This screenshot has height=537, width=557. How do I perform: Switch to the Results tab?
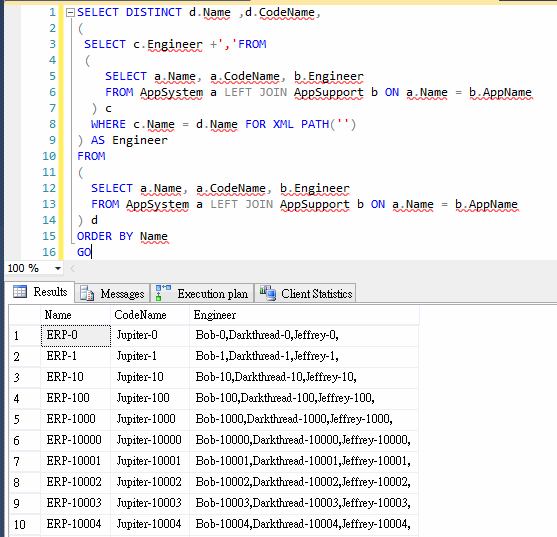pyautogui.click(x=40, y=292)
